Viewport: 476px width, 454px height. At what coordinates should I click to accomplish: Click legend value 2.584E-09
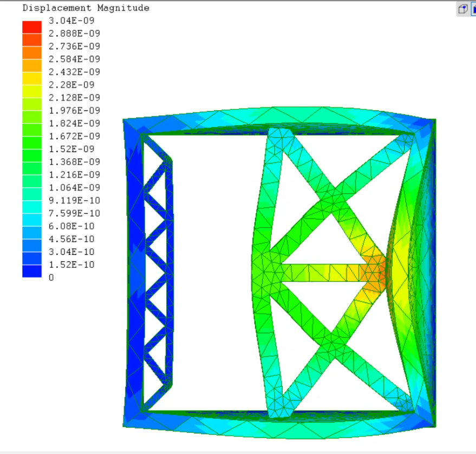(74, 59)
